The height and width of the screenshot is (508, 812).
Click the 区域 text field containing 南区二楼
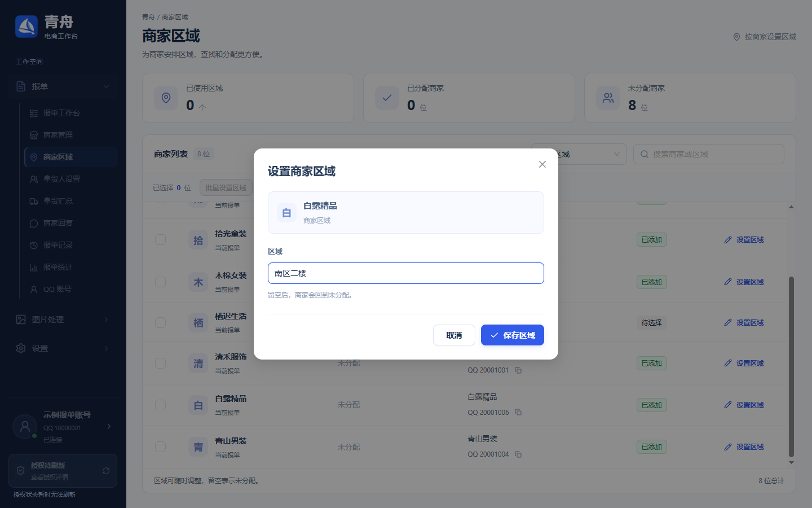406,273
